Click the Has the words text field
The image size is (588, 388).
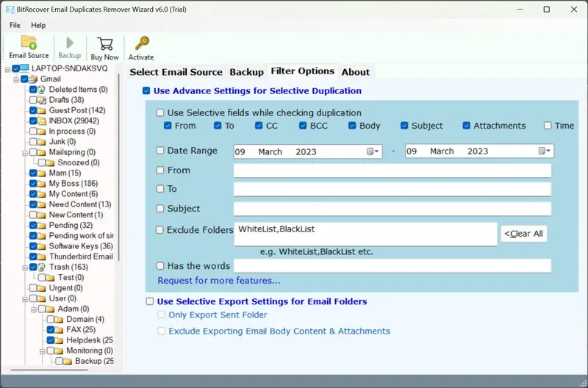(392, 266)
